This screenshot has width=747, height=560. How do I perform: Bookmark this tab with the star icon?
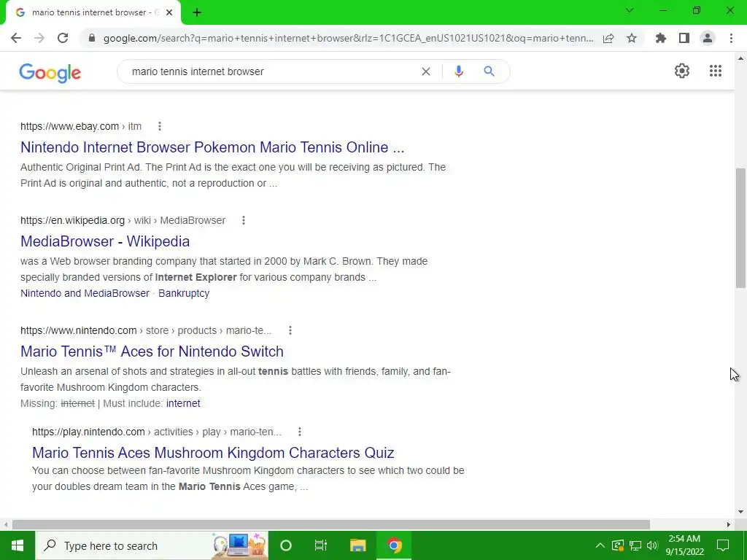tap(632, 38)
